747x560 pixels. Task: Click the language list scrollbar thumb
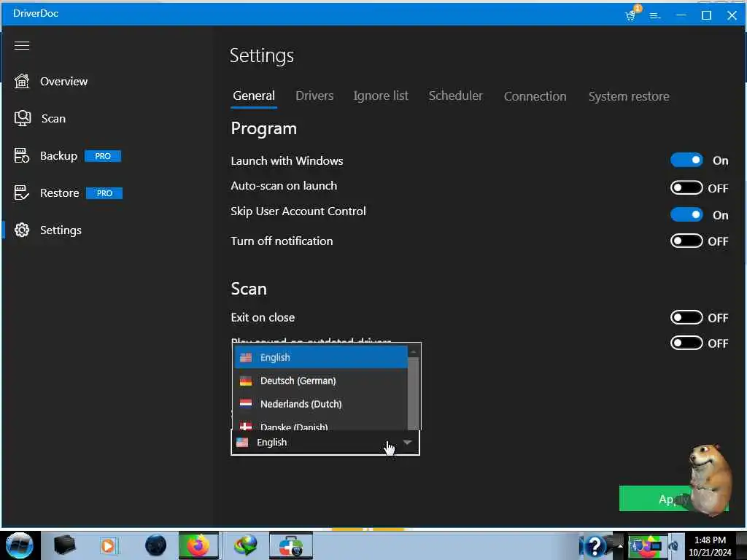[x=414, y=393]
